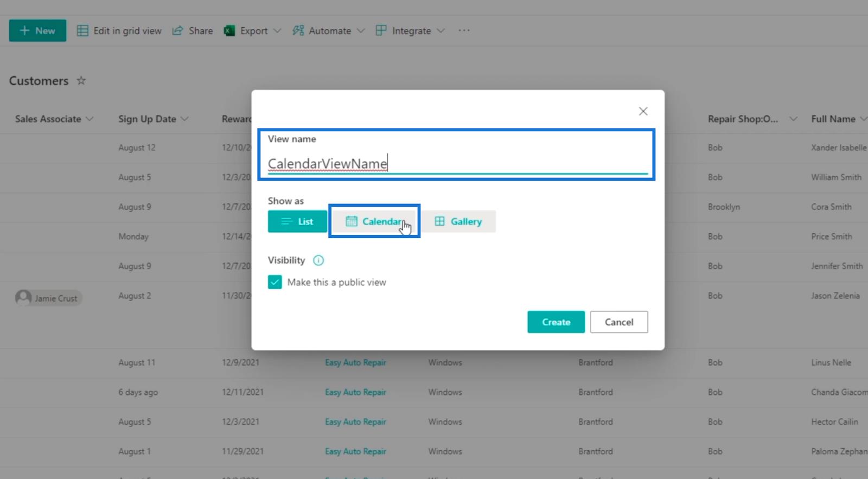Click the View name text field
The image size is (868, 479).
[457, 163]
